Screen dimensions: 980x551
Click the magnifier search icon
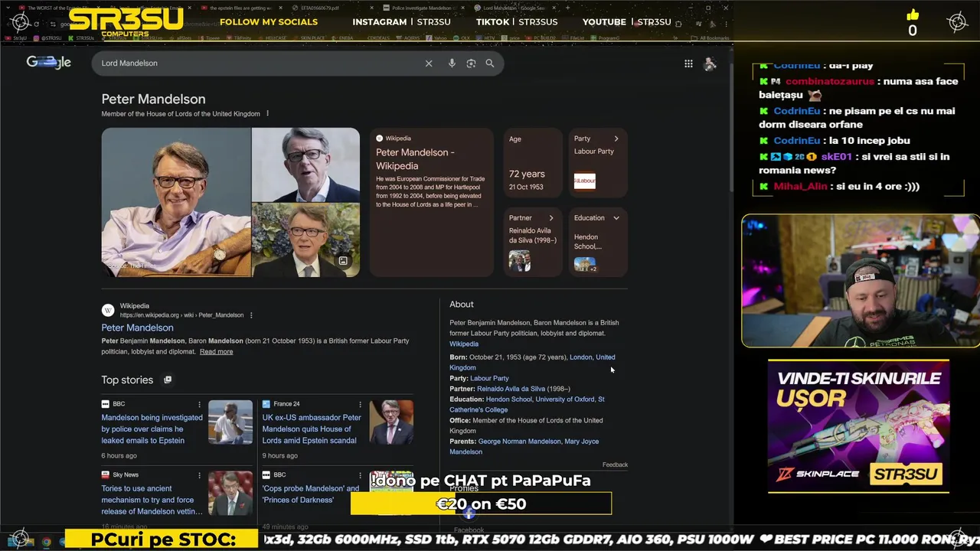coord(490,64)
